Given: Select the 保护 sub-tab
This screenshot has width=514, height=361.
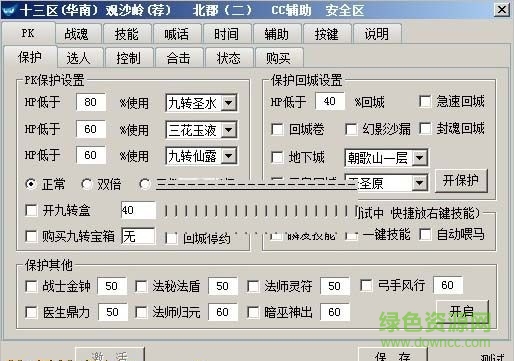Looking at the screenshot, I should pos(30,57).
